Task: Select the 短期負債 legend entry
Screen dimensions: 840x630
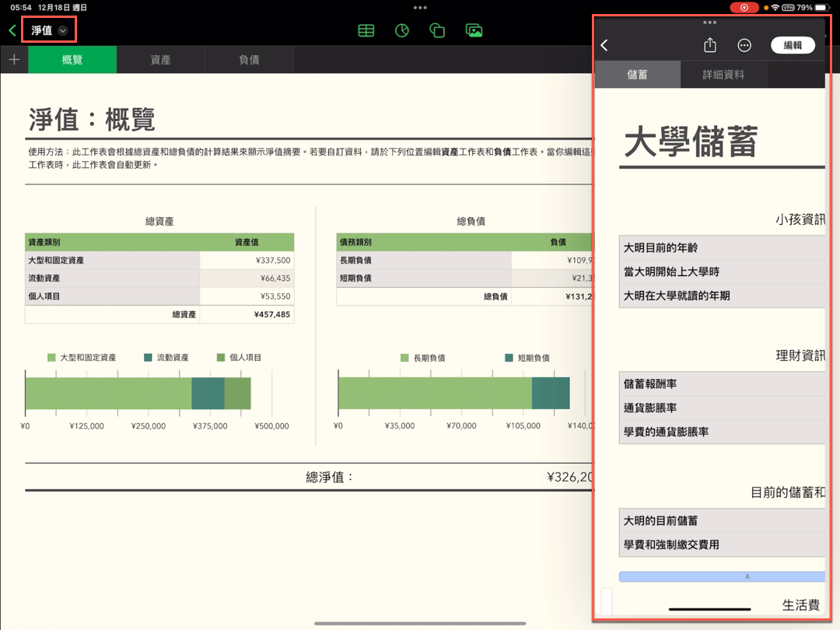Action: coord(527,358)
